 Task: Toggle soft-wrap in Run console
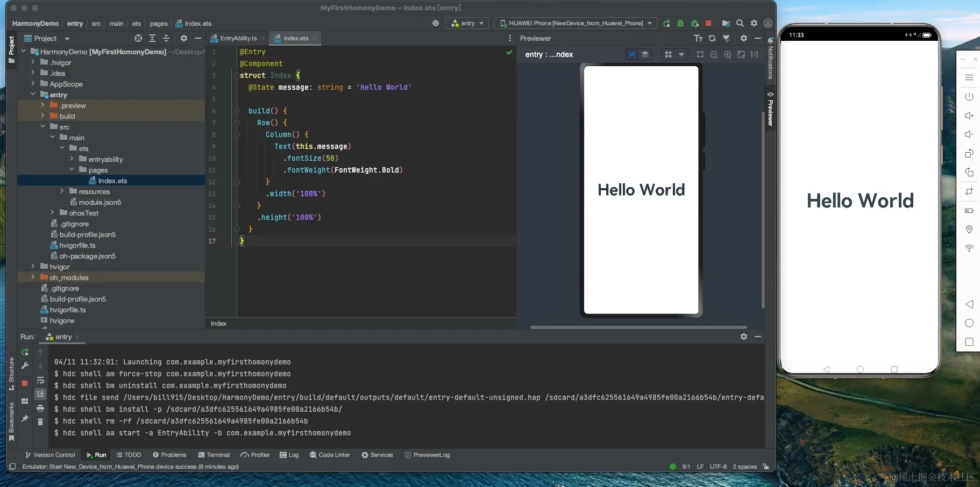(40, 380)
